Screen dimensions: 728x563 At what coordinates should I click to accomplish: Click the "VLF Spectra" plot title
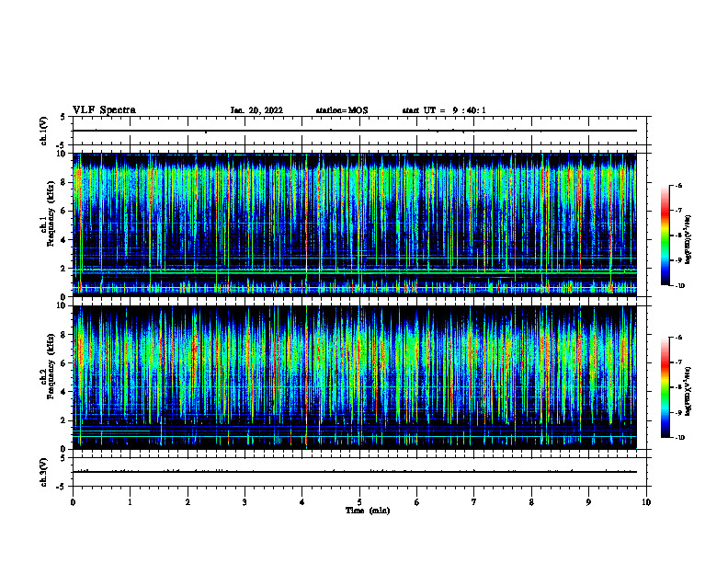tap(104, 110)
